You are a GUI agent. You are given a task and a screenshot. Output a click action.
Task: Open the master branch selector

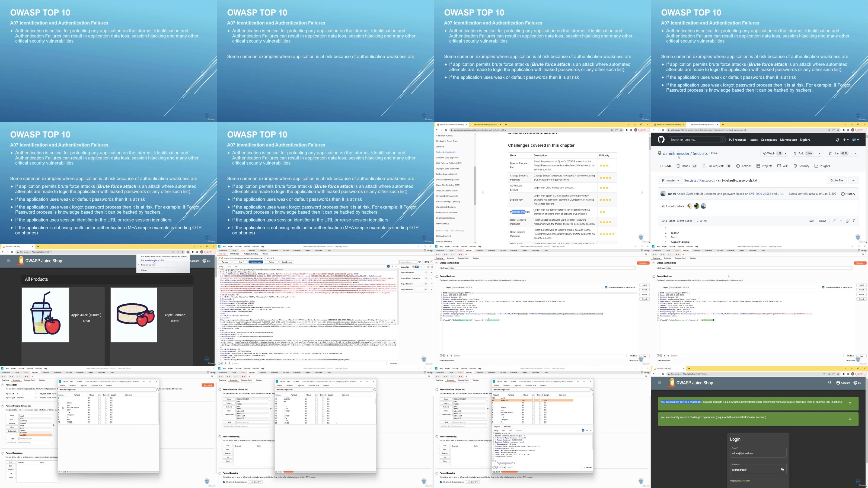pos(670,181)
